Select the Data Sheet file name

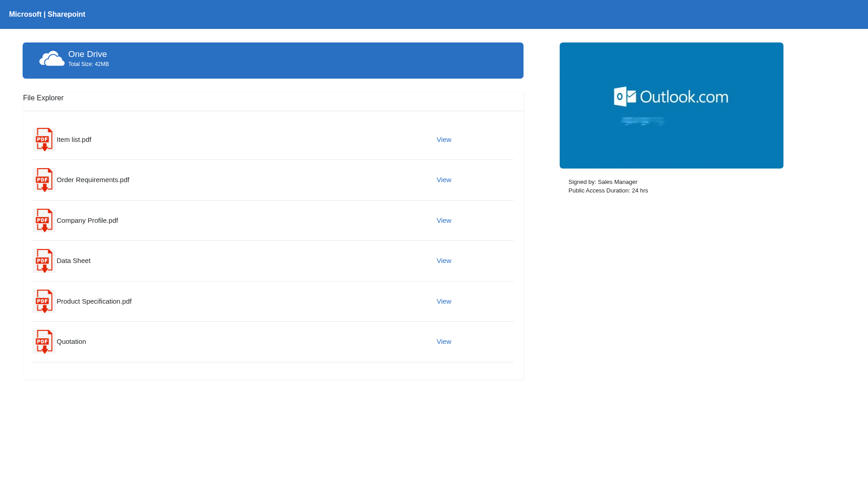[x=73, y=261]
